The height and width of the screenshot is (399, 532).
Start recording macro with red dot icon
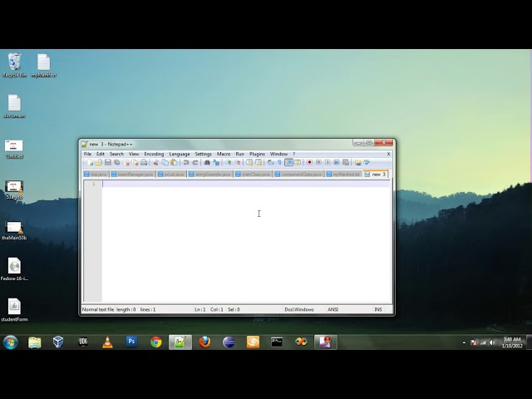(309, 163)
